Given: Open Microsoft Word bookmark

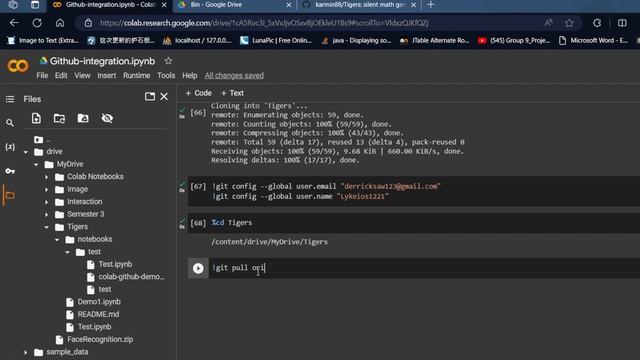Looking at the screenshot, I should click(x=593, y=40).
